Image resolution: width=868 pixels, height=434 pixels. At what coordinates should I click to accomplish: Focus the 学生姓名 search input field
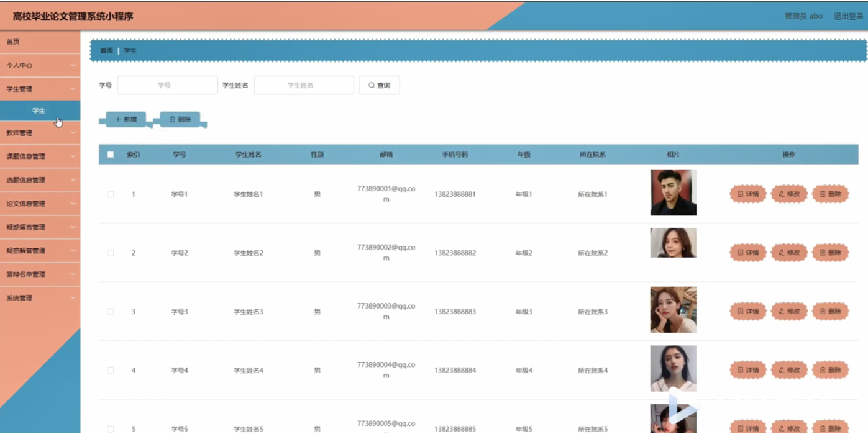(304, 85)
